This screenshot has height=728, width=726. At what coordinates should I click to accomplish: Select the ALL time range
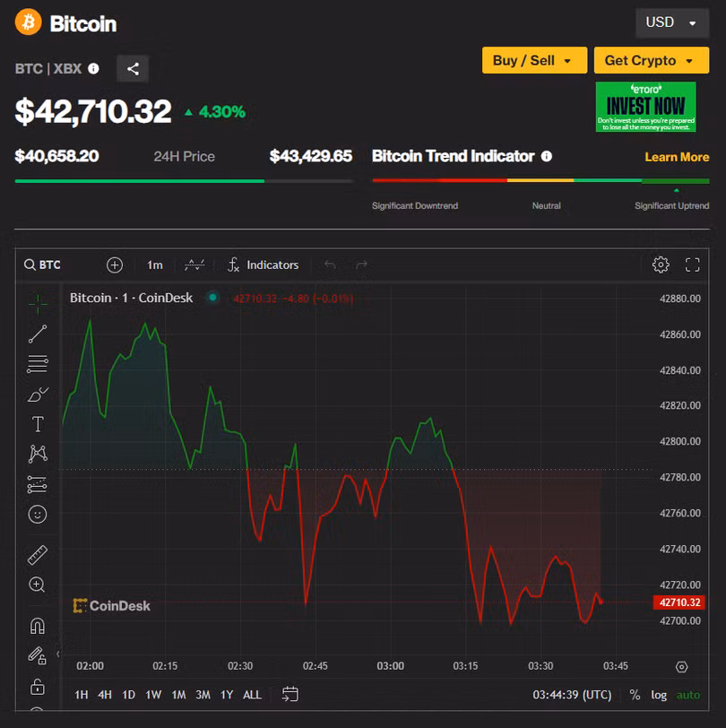[252, 695]
